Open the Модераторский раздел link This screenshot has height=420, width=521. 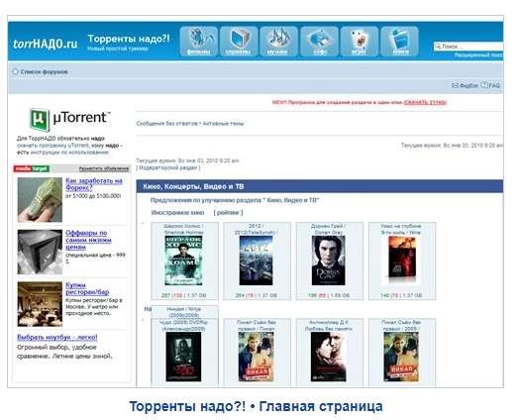point(168,167)
